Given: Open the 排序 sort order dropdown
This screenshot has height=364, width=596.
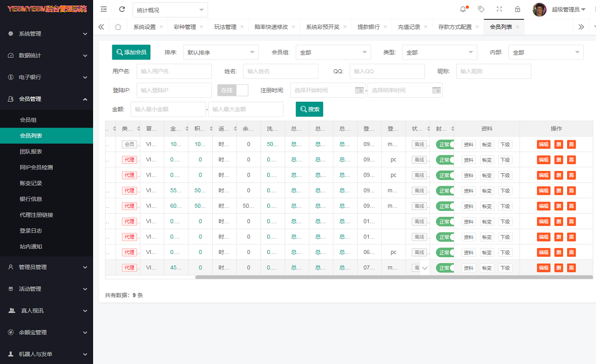Looking at the screenshot, I should coord(221,52).
